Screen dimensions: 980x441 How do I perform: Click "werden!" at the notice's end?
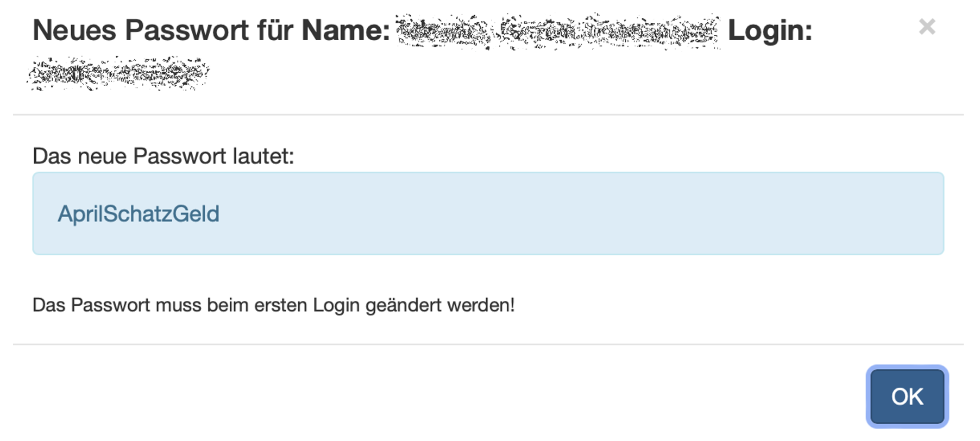pyautogui.click(x=481, y=305)
